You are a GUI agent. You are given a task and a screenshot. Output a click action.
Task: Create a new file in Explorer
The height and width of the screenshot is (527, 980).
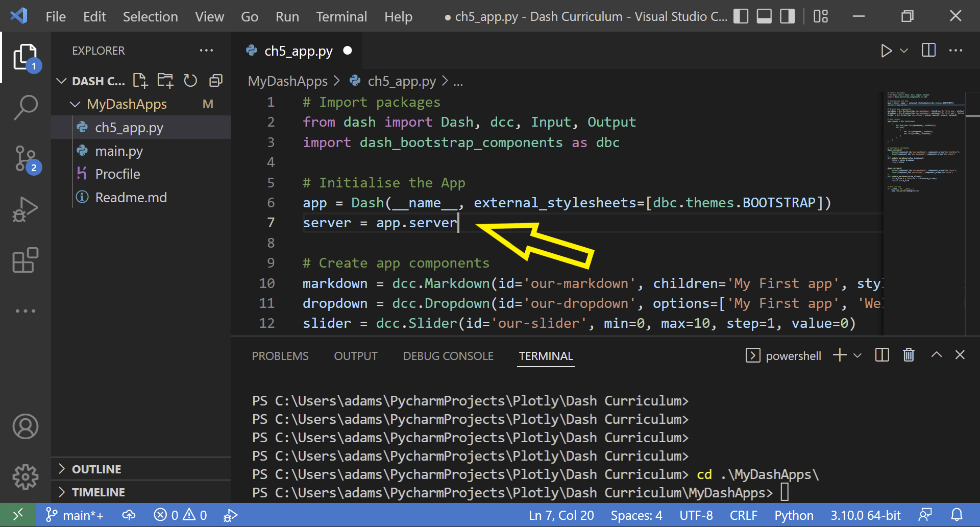click(140, 81)
